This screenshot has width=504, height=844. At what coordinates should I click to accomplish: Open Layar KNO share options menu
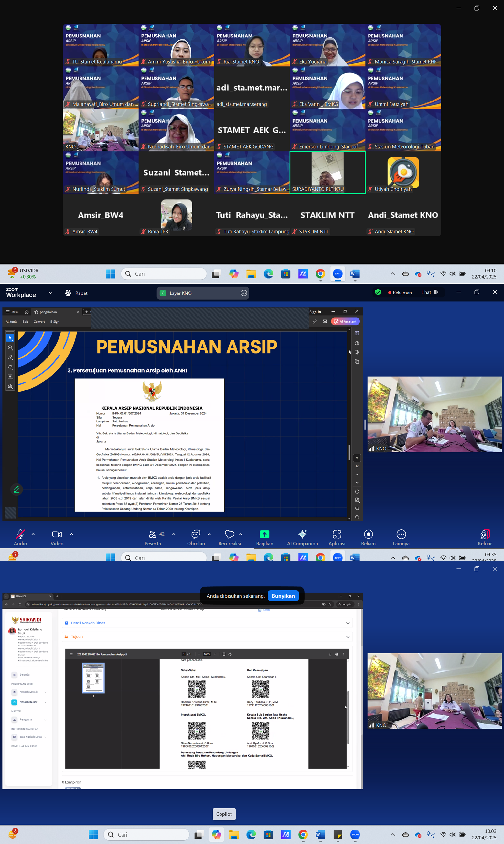(244, 293)
